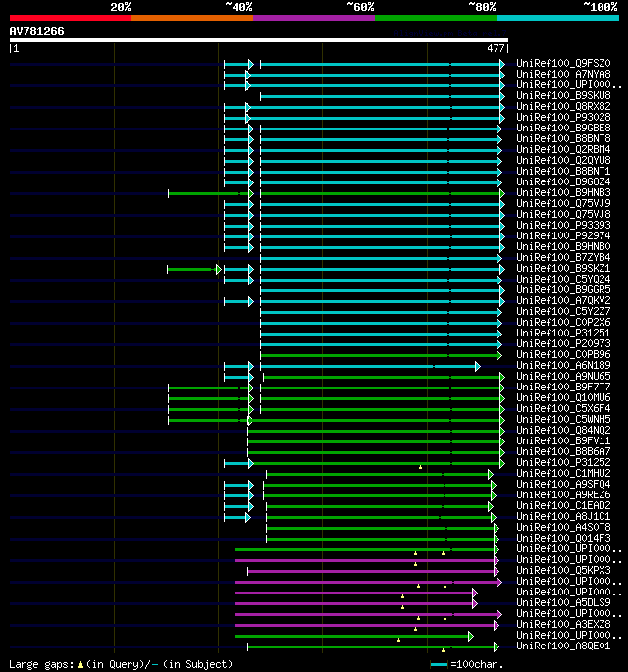Choose the UniRef100_A7QKV2 entry

click(x=563, y=300)
